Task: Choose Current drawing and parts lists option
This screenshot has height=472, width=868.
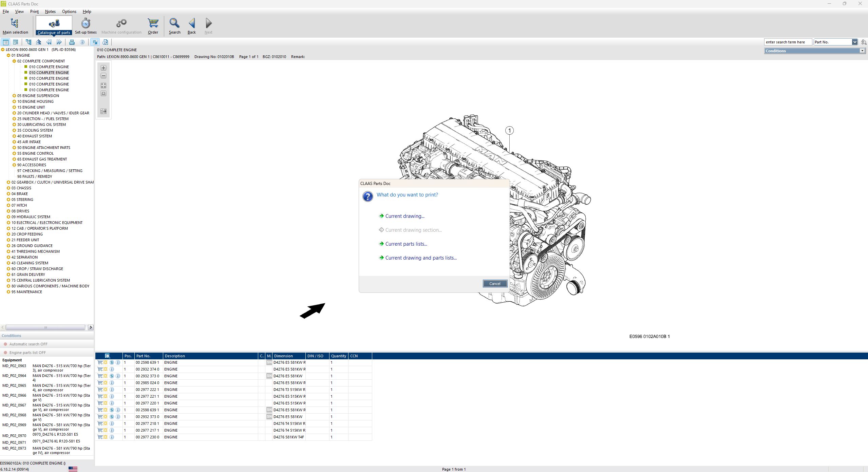Action: click(x=420, y=258)
